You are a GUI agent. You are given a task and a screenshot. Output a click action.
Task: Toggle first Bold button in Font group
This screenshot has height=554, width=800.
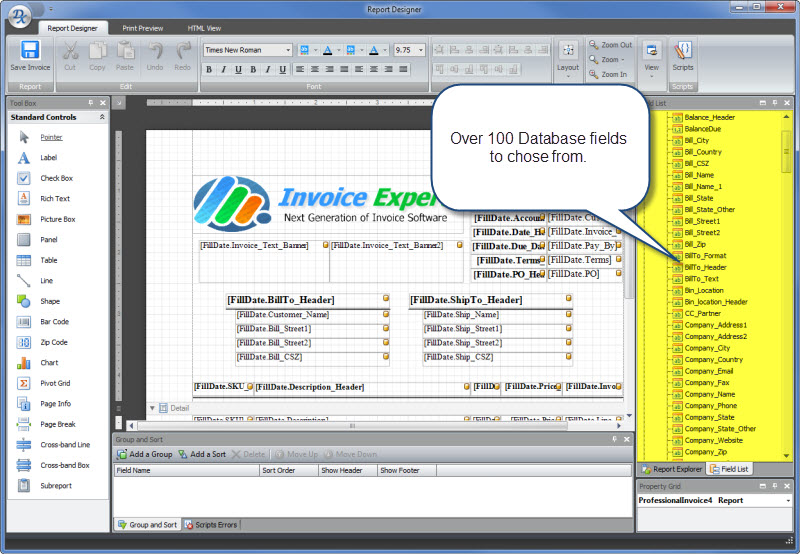point(209,69)
